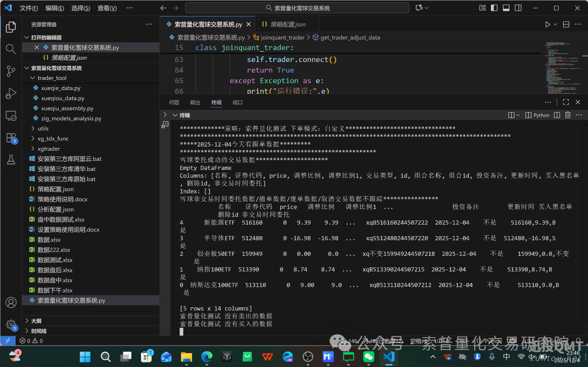This screenshot has height=367, width=588.
Task: Toggle primary sidebar visibility in title bar
Action: (494, 8)
